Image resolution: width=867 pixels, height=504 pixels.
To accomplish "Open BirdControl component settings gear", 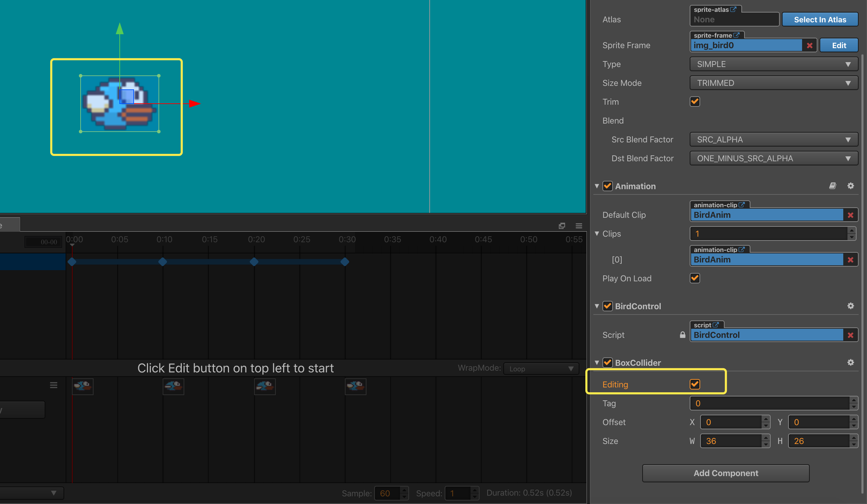I will (x=851, y=306).
